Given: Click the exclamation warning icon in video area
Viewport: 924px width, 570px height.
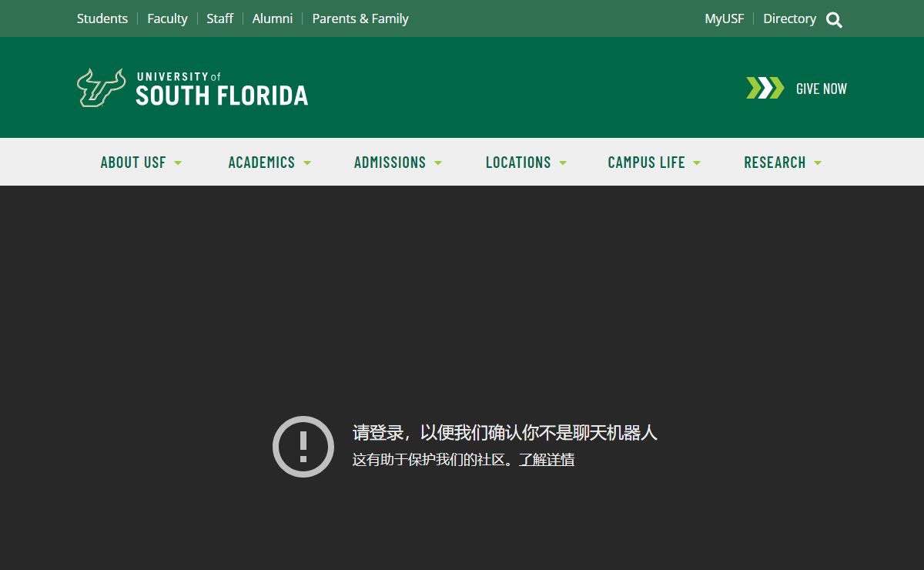Looking at the screenshot, I should click(303, 447).
